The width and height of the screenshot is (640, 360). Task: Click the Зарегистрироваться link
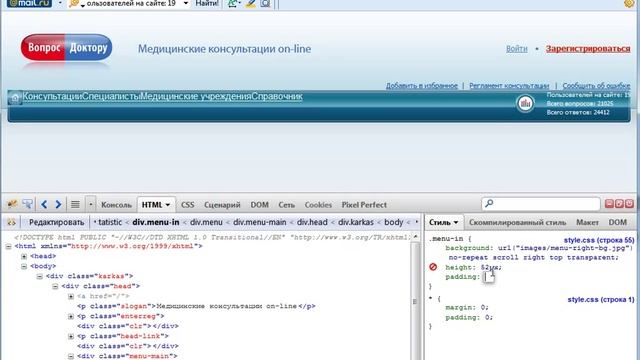point(588,49)
